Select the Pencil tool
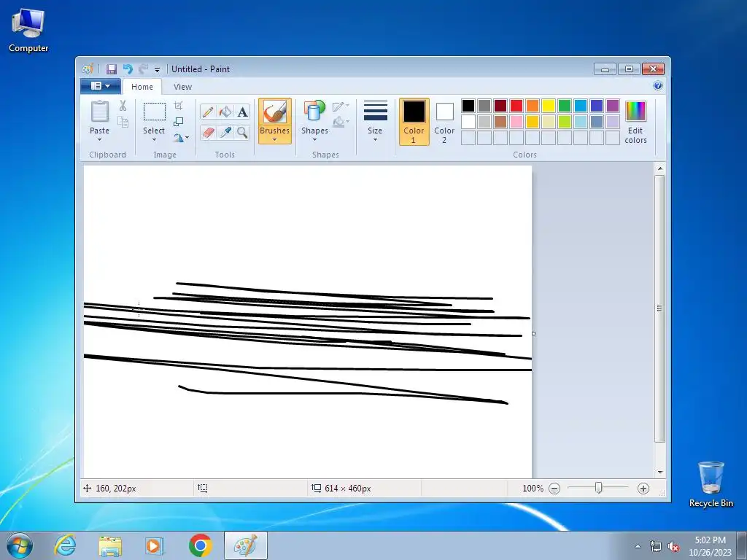This screenshot has width=747, height=560. [x=208, y=112]
